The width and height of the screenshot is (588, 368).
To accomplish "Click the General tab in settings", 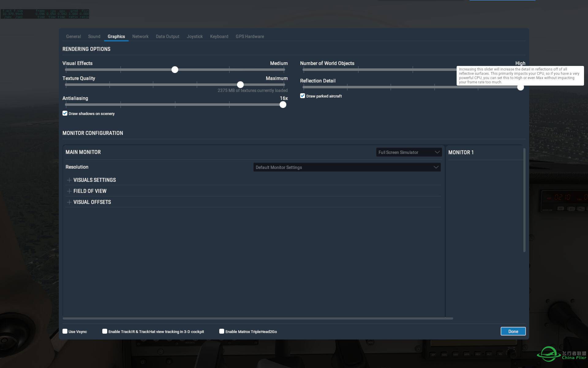I will click(x=73, y=36).
